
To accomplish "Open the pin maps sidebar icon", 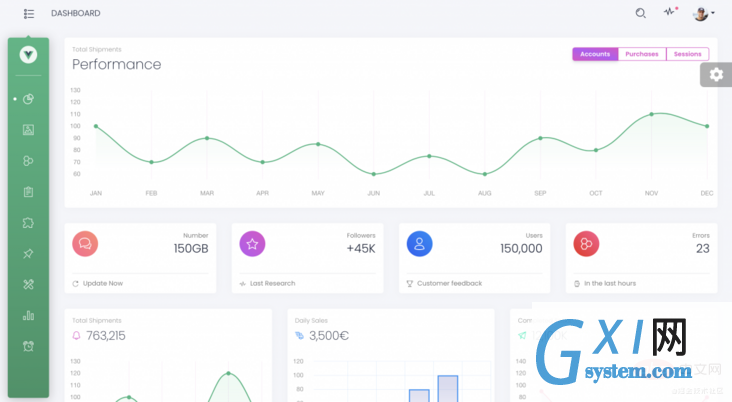I will pos(28,254).
